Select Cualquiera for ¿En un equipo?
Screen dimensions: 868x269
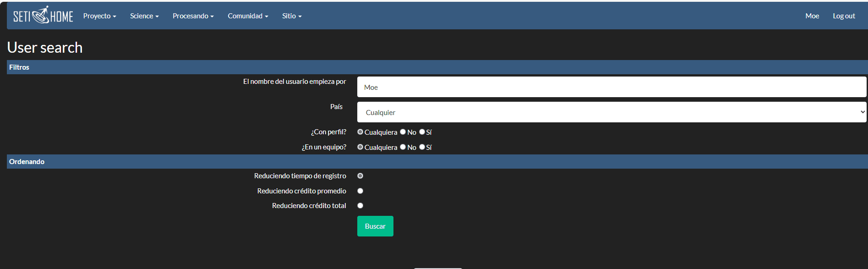[360, 147]
